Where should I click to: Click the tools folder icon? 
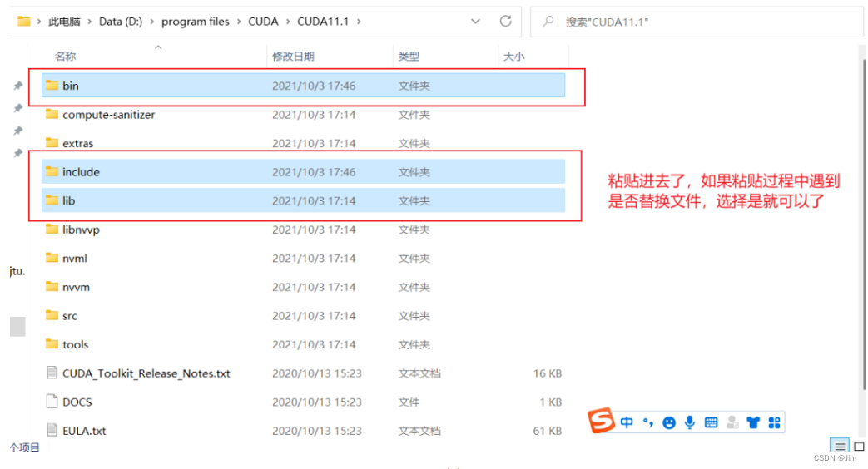[52, 344]
